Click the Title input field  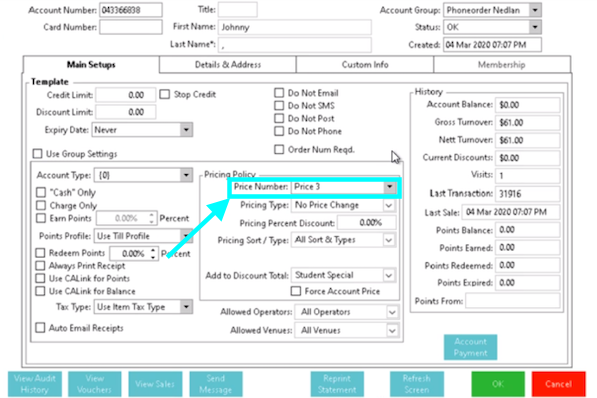pos(237,10)
